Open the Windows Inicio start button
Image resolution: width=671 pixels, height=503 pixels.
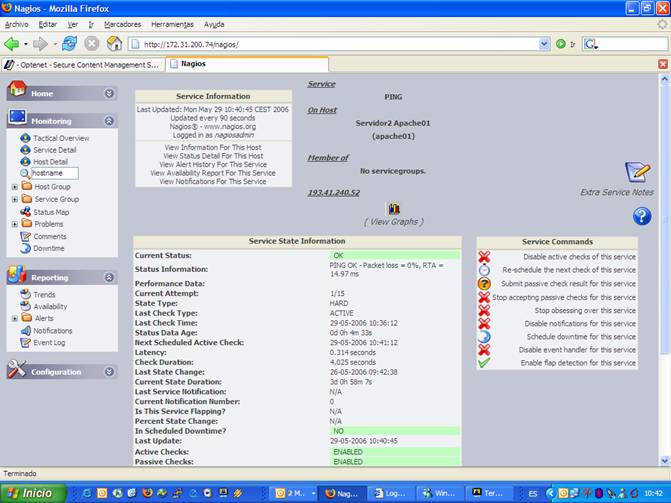33,493
